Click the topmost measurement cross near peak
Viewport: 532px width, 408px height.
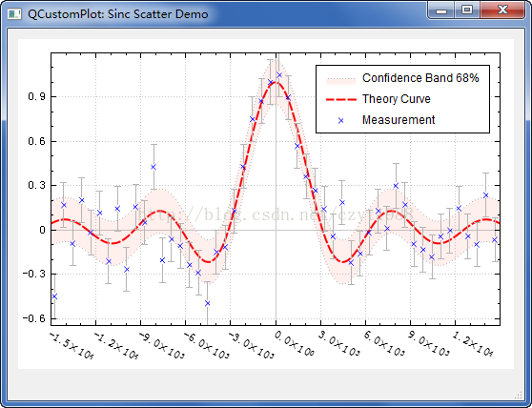click(279, 75)
